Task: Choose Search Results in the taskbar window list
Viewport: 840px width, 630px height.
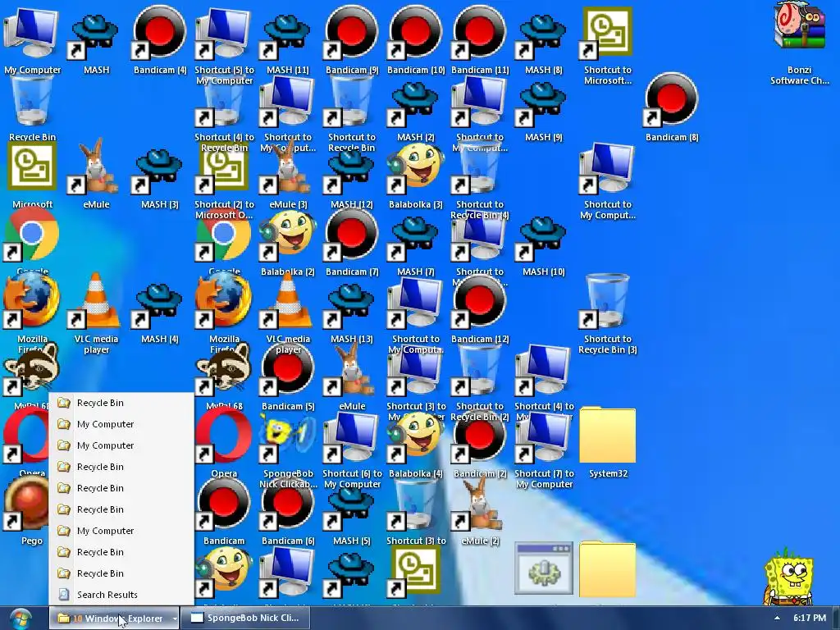Action: (x=121, y=595)
